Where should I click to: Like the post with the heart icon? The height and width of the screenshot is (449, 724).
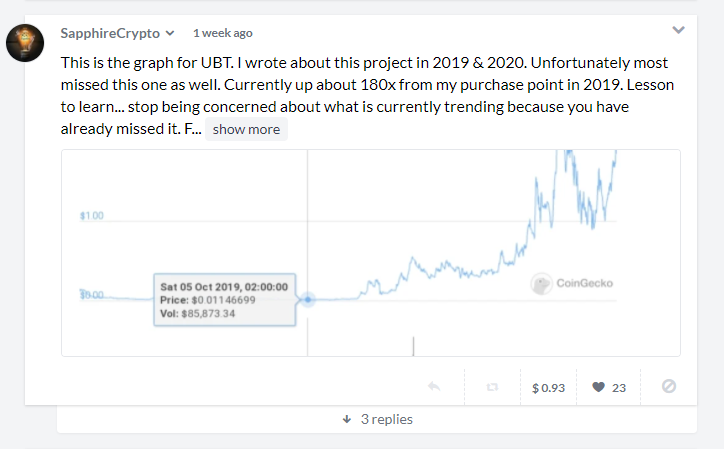pos(598,387)
